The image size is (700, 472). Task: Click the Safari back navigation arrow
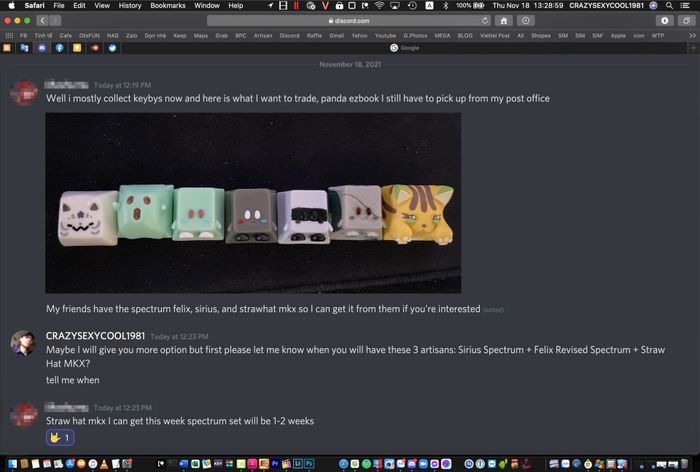pos(42,20)
